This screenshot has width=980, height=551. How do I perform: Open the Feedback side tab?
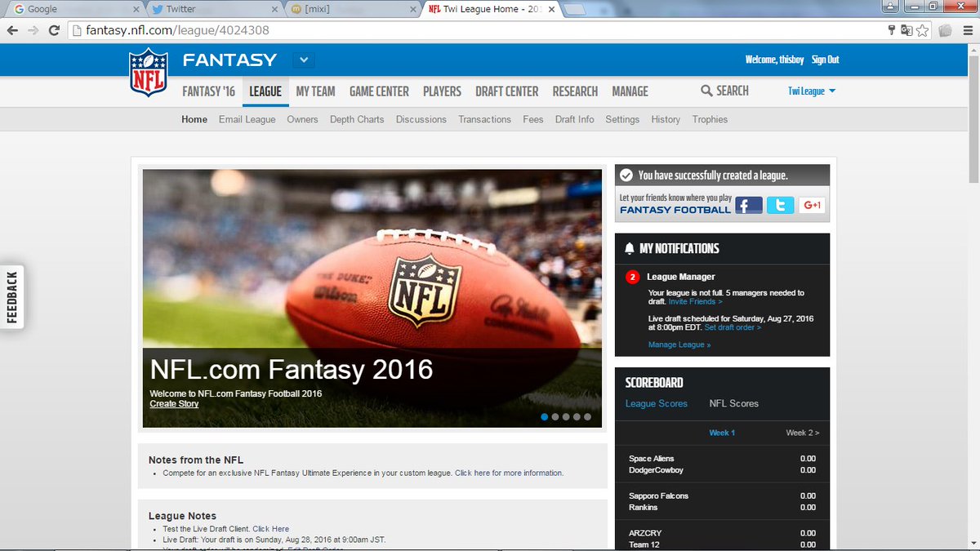click(11, 297)
